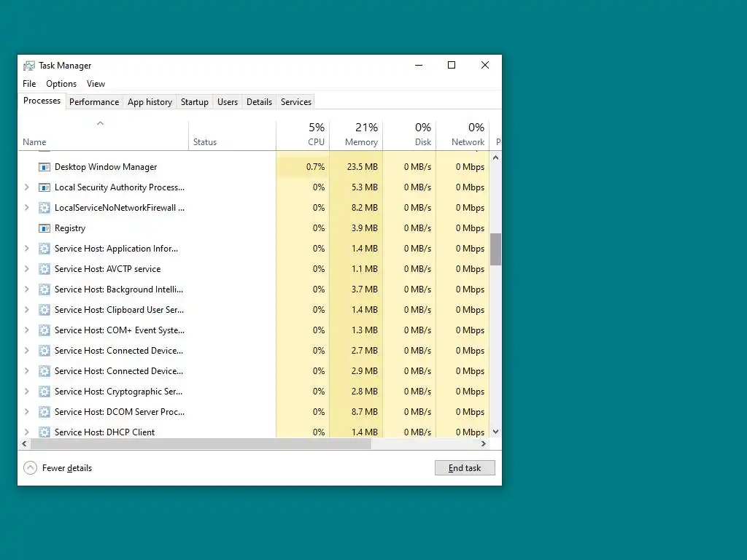This screenshot has width=747, height=560.
Task: Select Service Host: DHCP Client name
Action: point(105,432)
